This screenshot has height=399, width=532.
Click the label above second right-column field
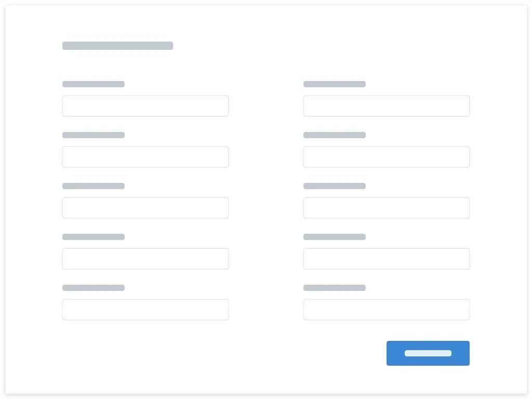click(x=335, y=135)
